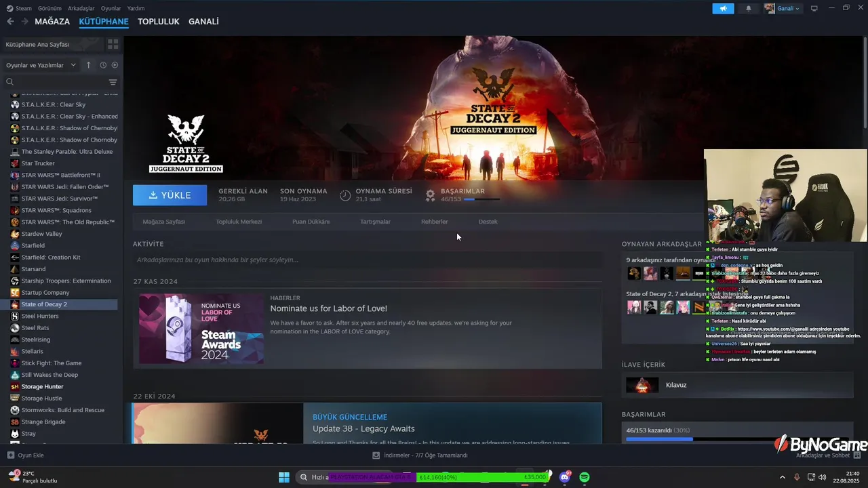868x488 pixels.
Task: Open Steam Awards 2024 news thumbnail
Action: 201,329
